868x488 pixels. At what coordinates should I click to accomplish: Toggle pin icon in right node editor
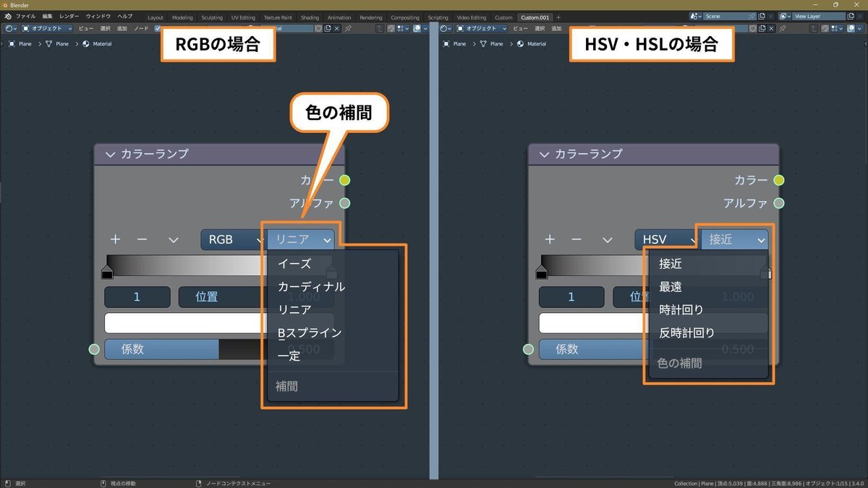click(782, 28)
